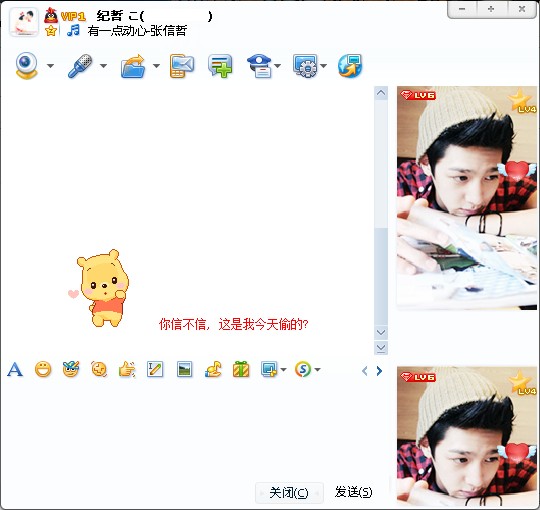Expand screen capture options arrow
Screen dimensions: 540x510
pyautogui.click(x=283, y=370)
